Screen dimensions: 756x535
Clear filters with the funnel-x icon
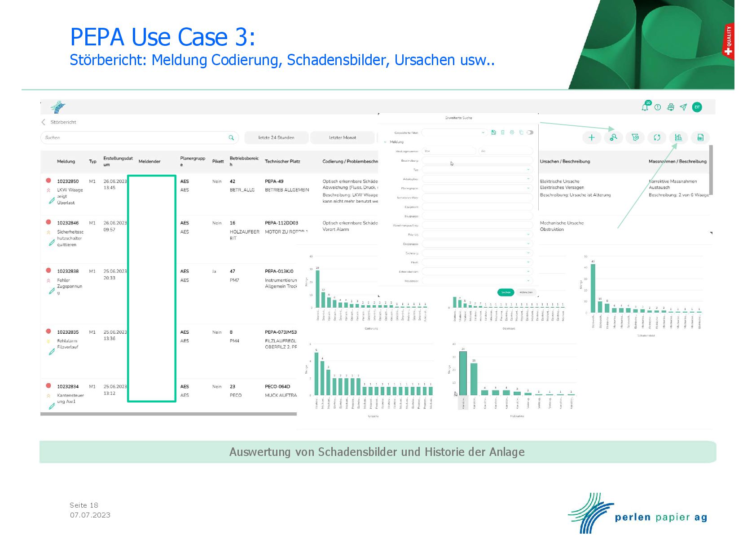pos(635,137)
